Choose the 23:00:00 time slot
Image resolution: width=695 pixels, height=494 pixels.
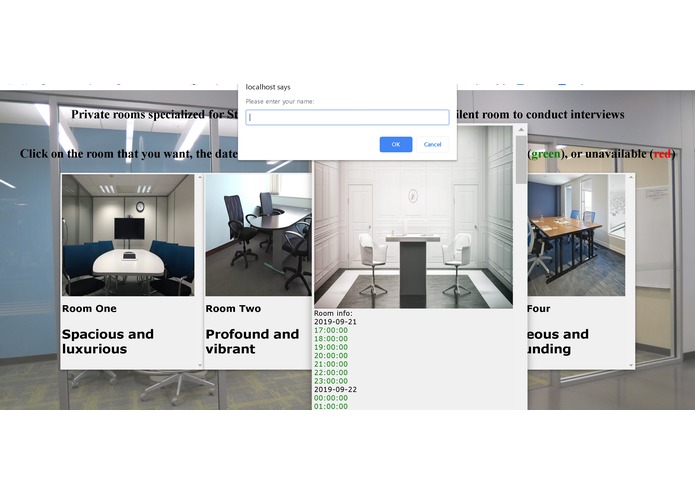[x=331, y=381]
